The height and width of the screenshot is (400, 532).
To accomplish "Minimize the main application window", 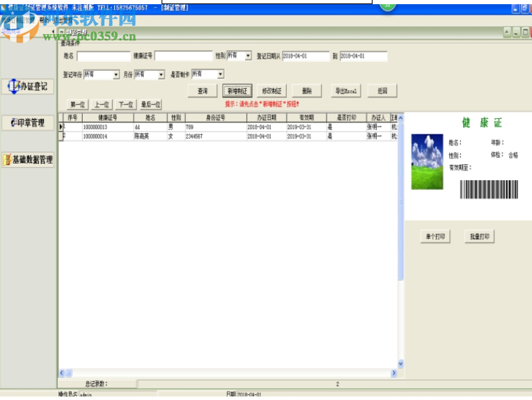I will (515, 9).
